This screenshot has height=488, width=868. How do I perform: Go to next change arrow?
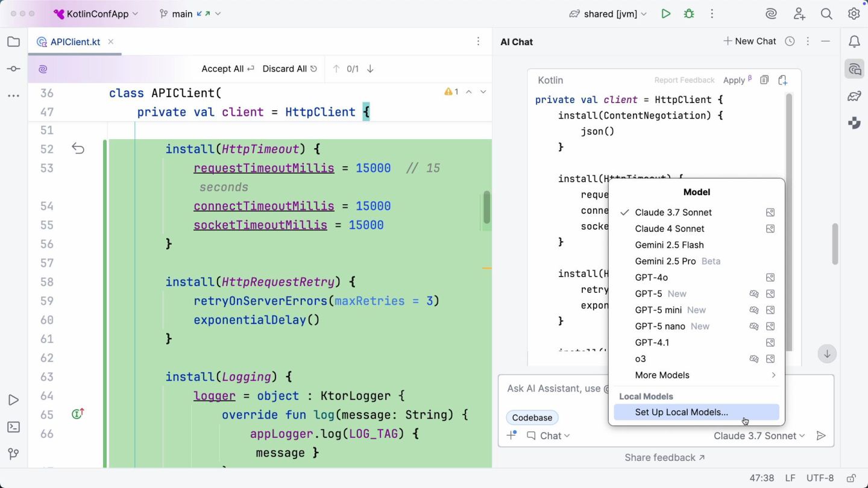point(370,69)
